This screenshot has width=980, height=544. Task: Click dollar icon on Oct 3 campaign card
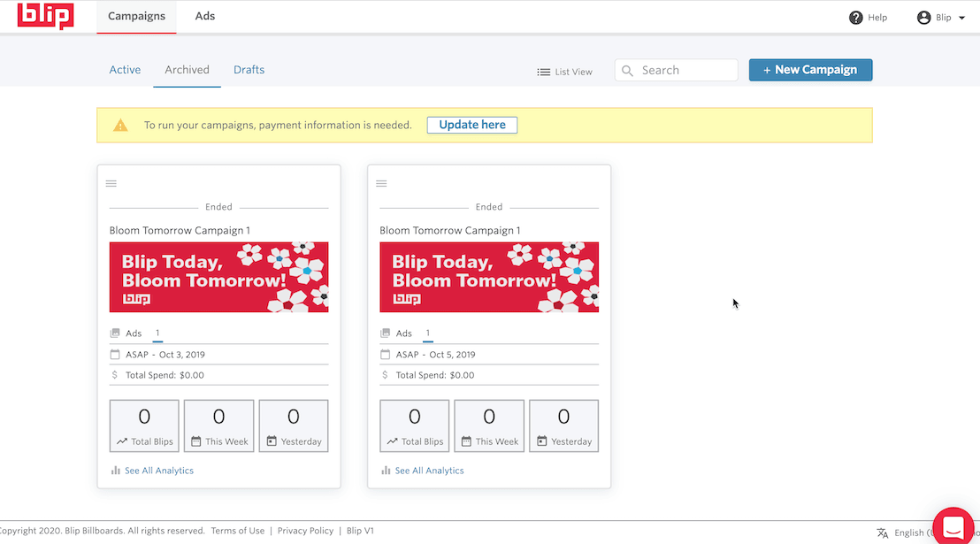[114, 375]
